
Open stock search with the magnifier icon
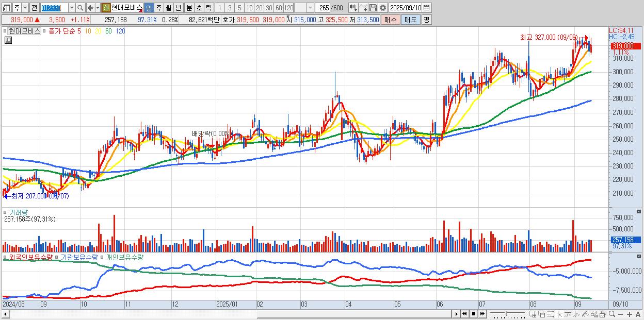(x=80, y=8)
